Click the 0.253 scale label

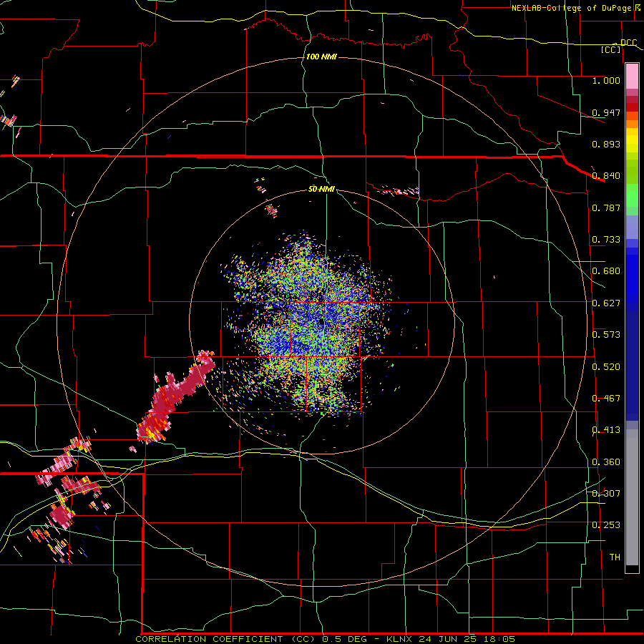pos(606,525)
